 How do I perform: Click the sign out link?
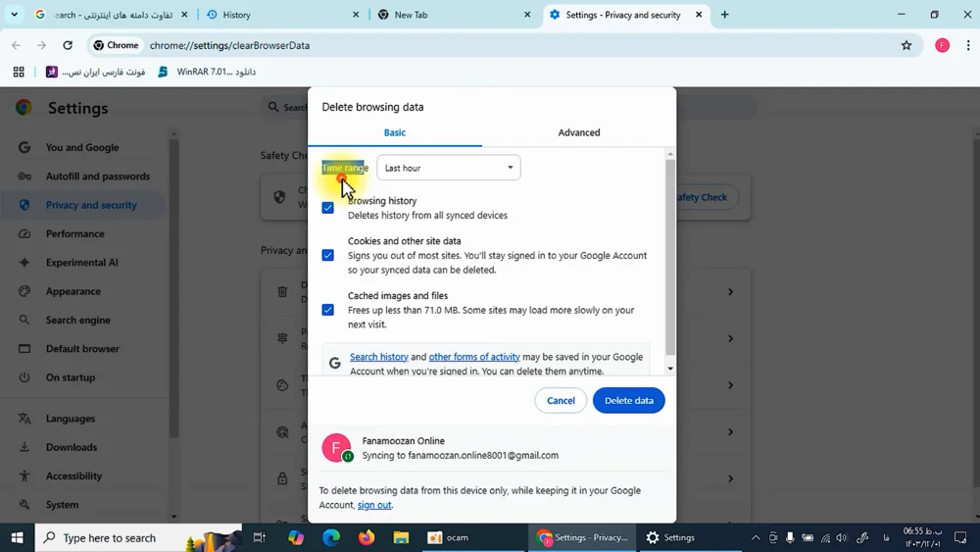(373, 505)
